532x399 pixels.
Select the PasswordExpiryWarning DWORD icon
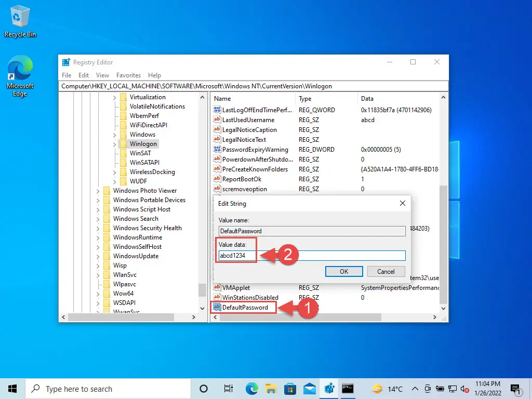pos(217,149)
